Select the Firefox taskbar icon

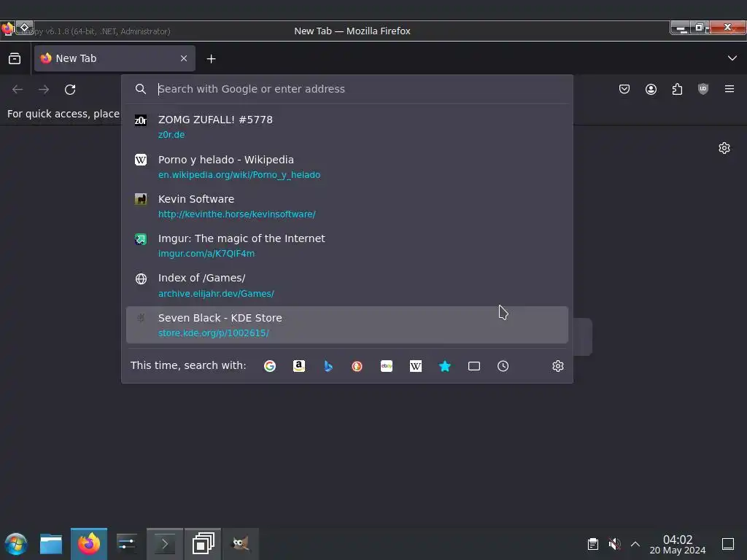click(89, 544)
